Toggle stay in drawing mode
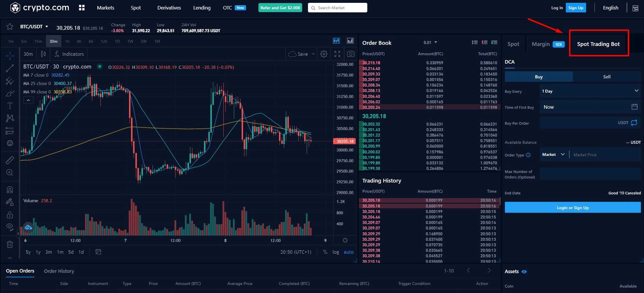 coord(10,202)
